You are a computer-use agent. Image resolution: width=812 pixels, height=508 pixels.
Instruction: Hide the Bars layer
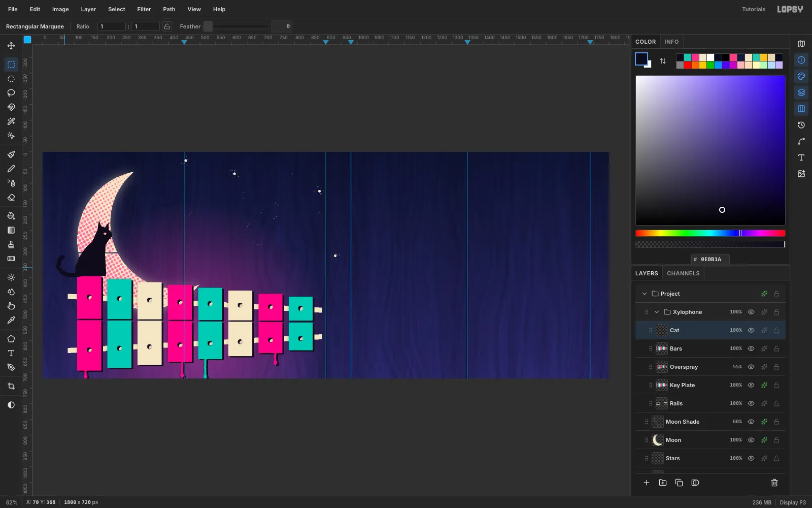pyautogui.click(x=751, y=348)
